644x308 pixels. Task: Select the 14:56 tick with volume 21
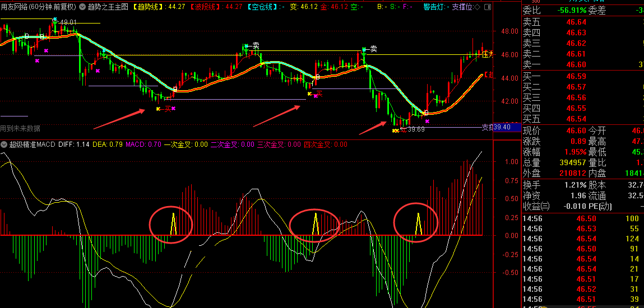point(582,269)
